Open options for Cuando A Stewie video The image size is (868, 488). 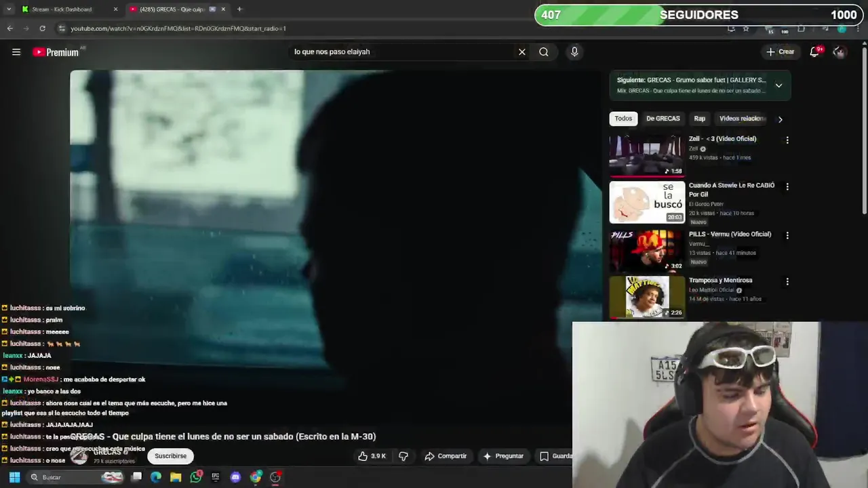[787, 186]
